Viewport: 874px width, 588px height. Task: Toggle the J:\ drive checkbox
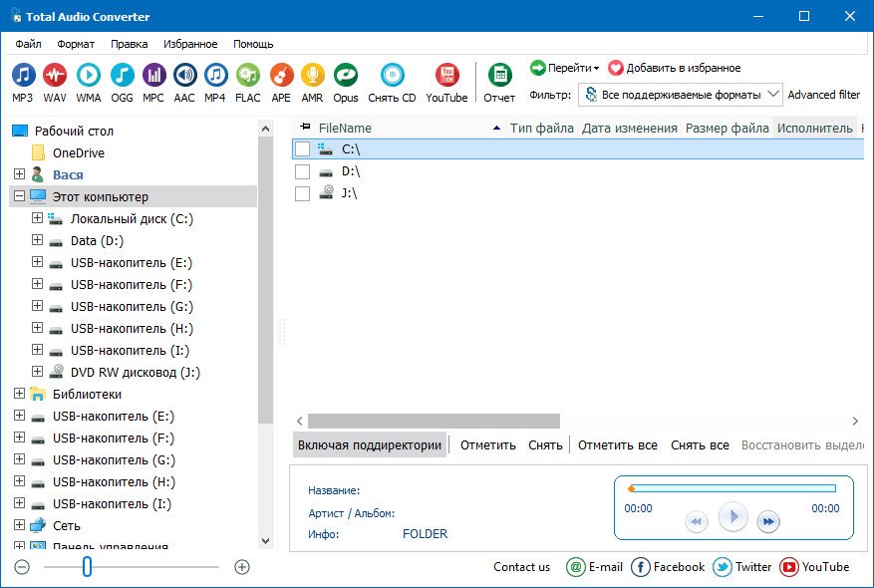coord(303,193)
